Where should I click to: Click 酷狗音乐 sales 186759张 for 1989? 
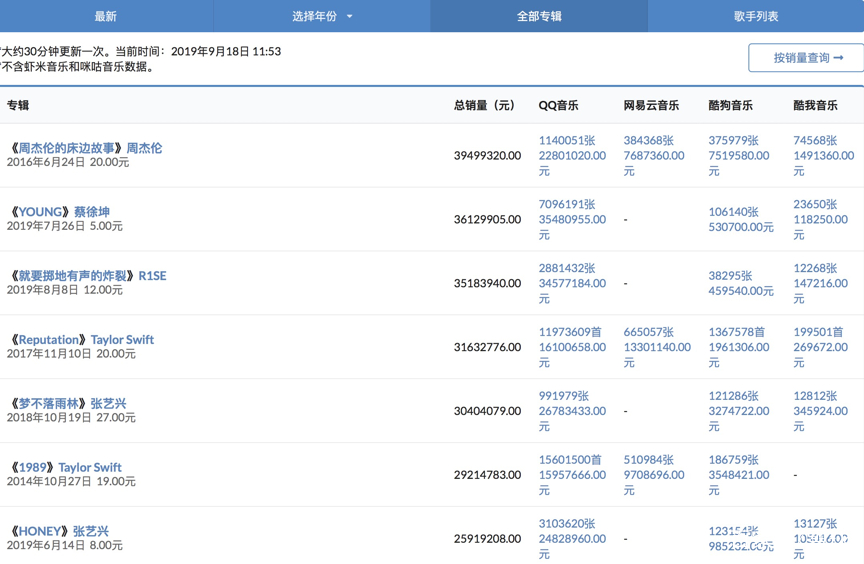click(x=733, y=460)
